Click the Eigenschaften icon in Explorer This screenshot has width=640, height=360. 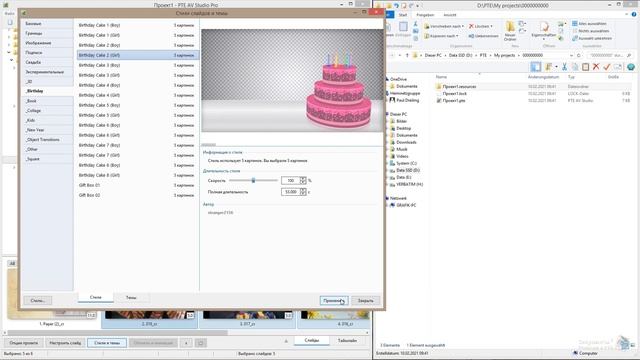(x=544, y=31)
